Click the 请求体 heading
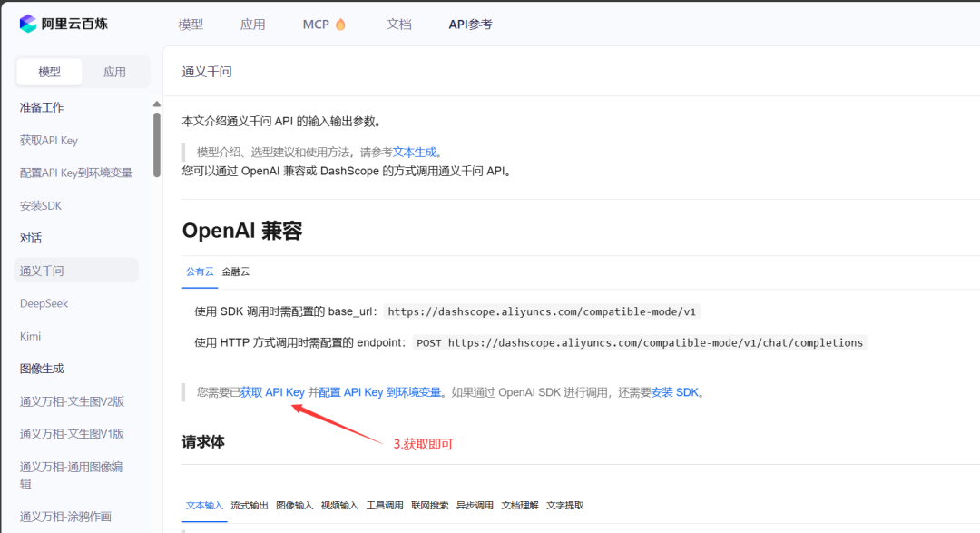 coord(203,441)
